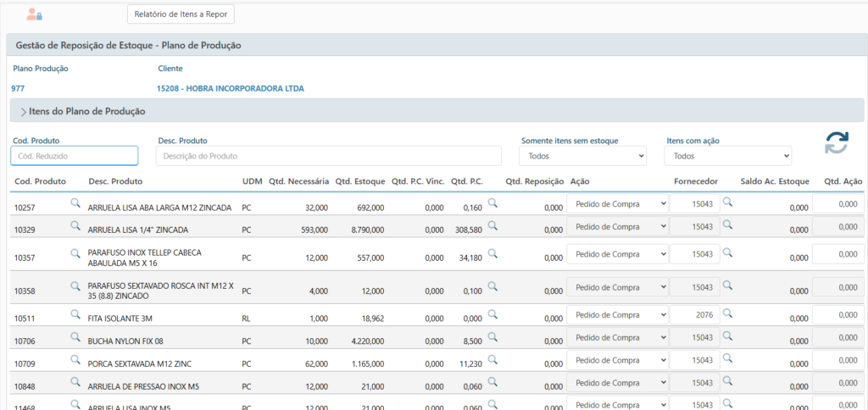Change Ação dropdown for item 10511
The height and width of the screenshot is (410, 868).
pos(617,315)
